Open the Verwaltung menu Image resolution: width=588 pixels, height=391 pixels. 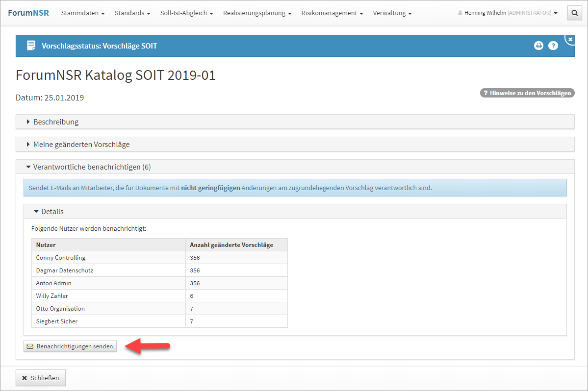point(392,13)
